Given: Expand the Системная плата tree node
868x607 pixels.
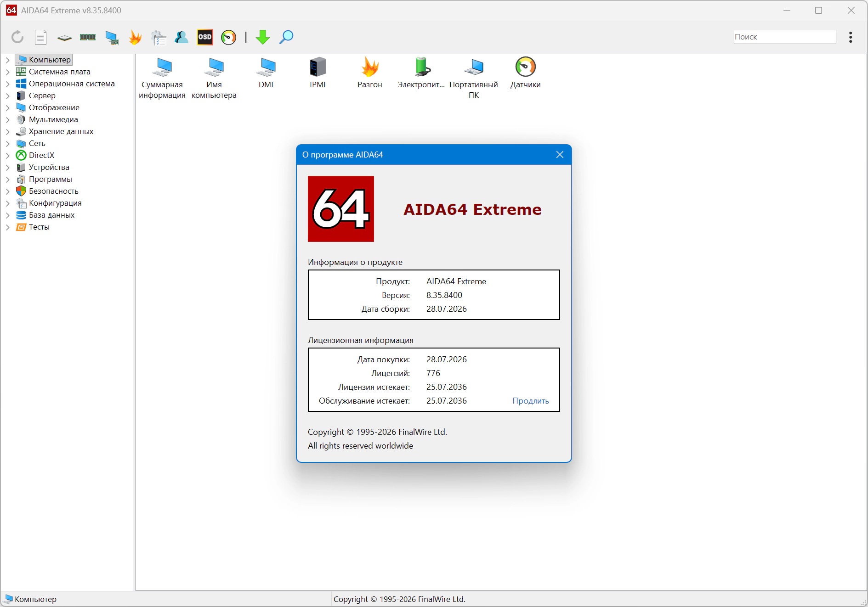Looking at the screenshot, I should pos(8,72).
